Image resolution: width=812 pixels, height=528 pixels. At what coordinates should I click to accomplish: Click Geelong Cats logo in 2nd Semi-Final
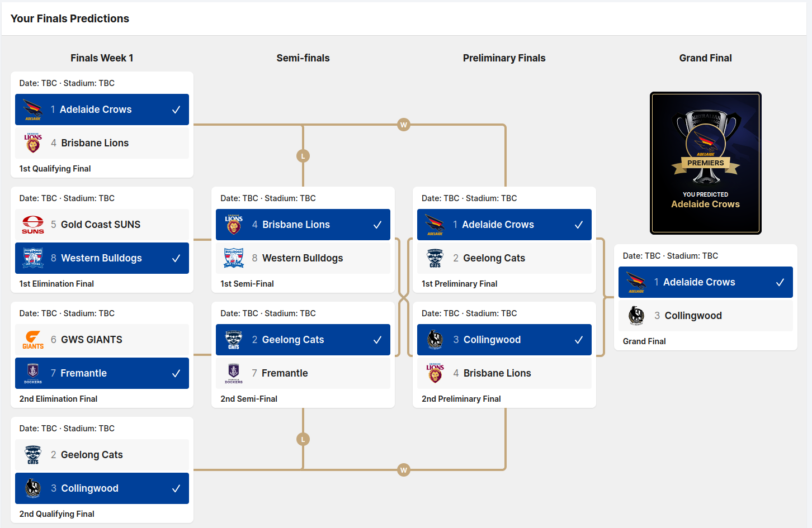point(234,340)
